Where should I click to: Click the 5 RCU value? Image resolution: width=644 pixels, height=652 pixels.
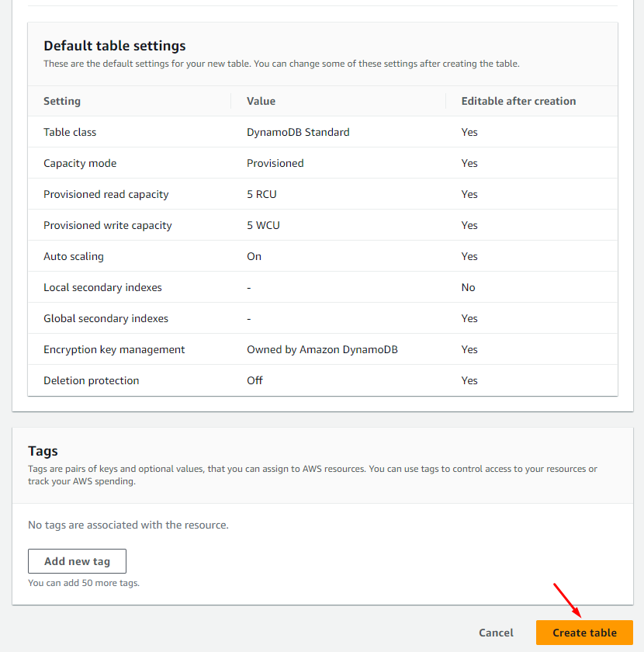261,194
